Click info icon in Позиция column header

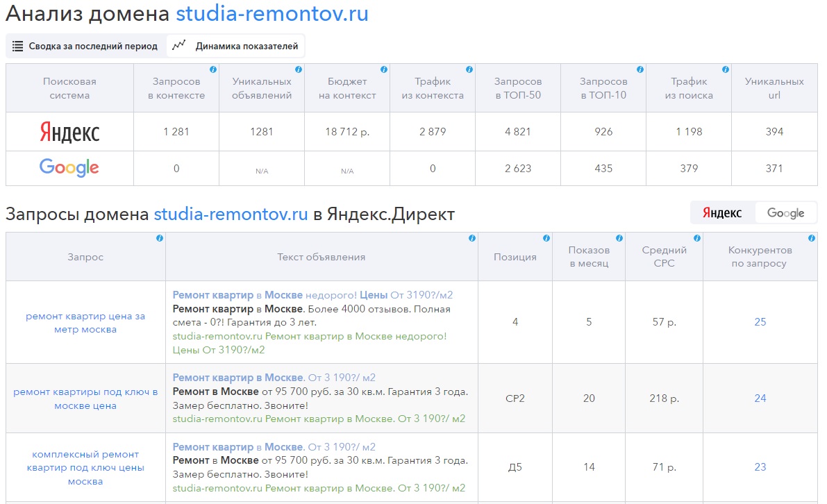[x=547, y=238]
